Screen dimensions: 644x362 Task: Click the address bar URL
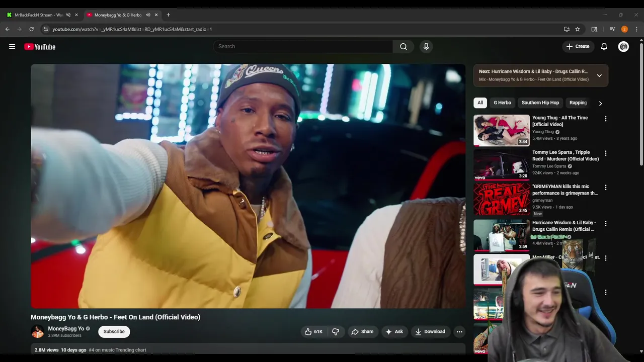pyautogui.click(x=132, y=29)
